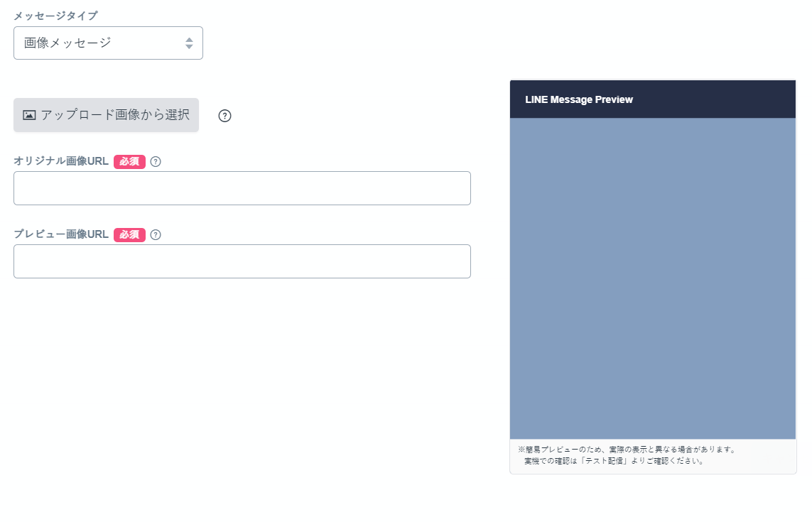Click 必須 badge beside オリジナル画像URL

tap(129, 162)
